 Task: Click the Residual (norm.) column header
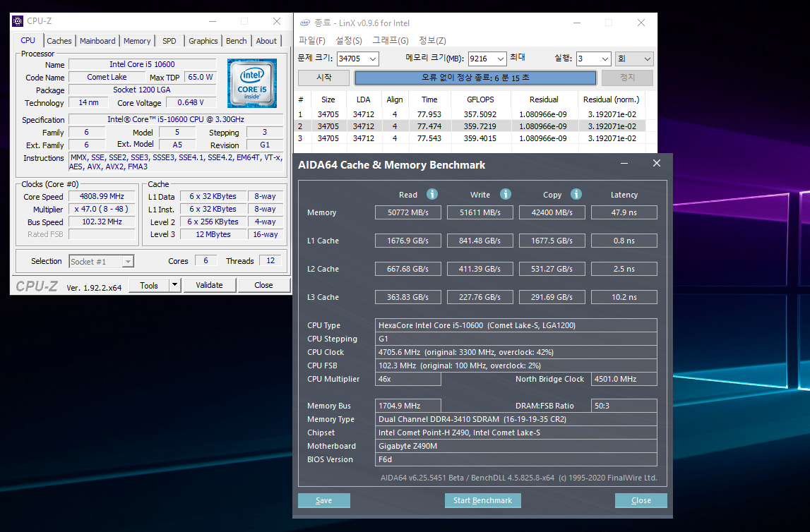pyautogui.click(x=611, y=99)
